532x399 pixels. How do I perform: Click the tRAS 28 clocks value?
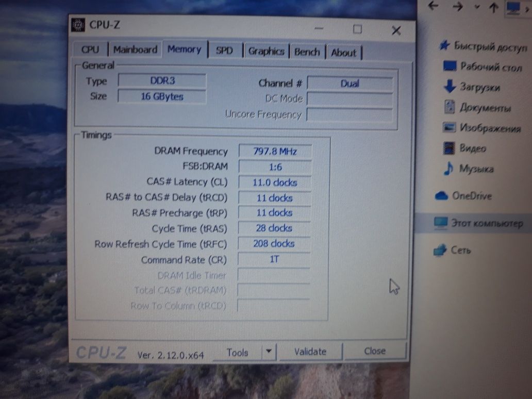point(274,228)
